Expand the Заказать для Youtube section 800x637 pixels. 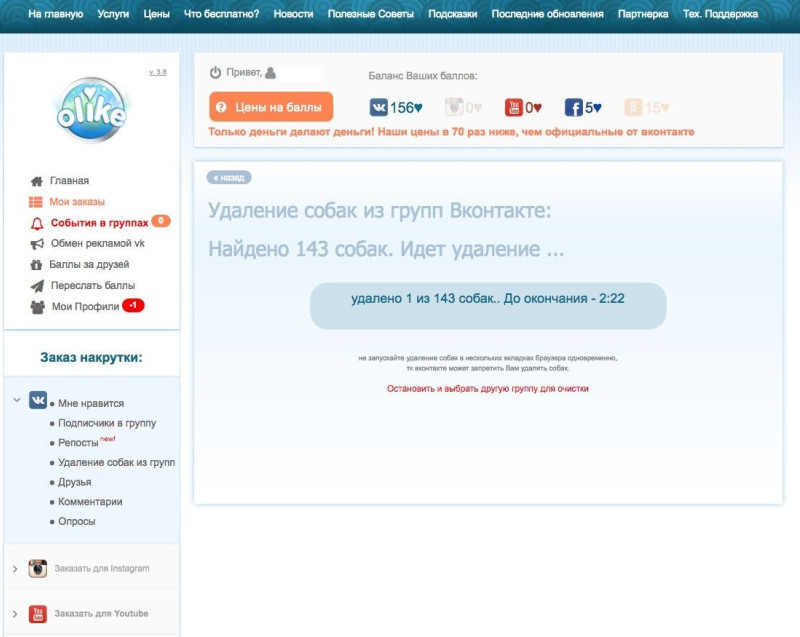[x=15, y=614]
